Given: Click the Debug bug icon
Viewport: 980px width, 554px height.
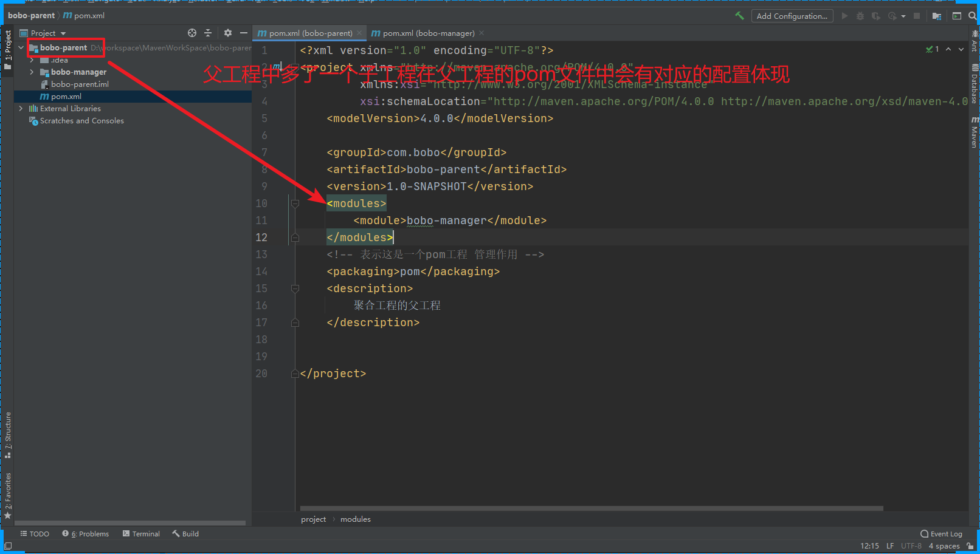Looking at the screenshot, I should [x=860, y=16].
